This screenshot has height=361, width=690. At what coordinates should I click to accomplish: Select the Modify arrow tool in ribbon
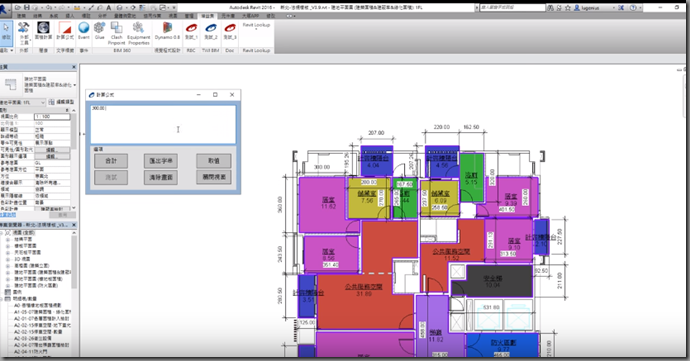[6, 33]
